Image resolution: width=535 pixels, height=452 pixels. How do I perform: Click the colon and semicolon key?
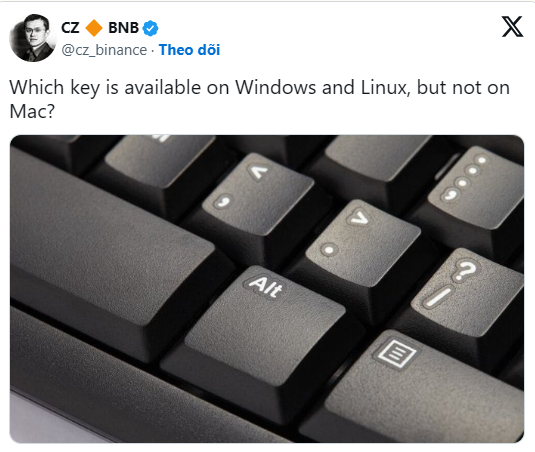tap(478, 186)
